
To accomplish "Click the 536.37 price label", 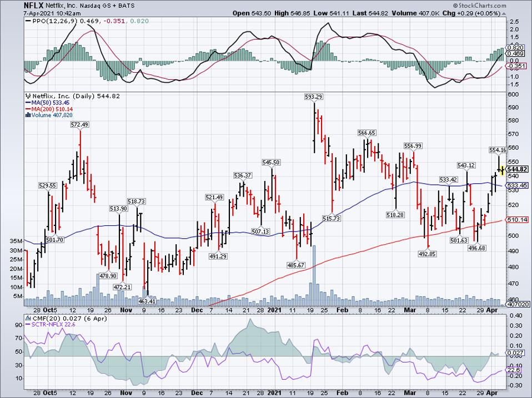I will (243, 175).
